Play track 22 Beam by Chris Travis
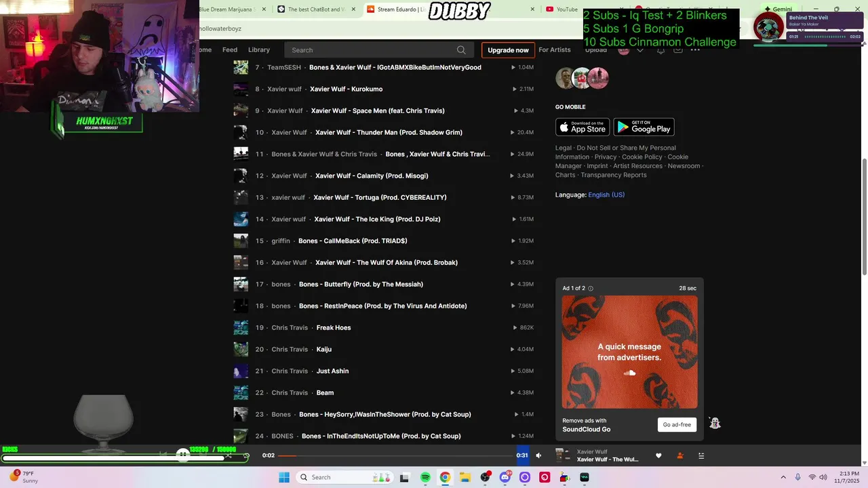This screenshot has height=488, width=868. coord(325,392)
